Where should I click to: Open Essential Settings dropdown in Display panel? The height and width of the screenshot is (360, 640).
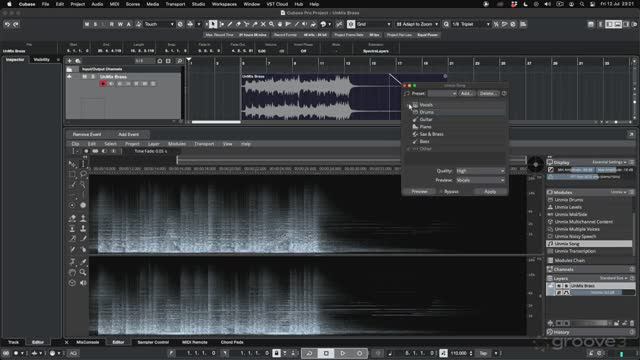(x=609, y=162)
